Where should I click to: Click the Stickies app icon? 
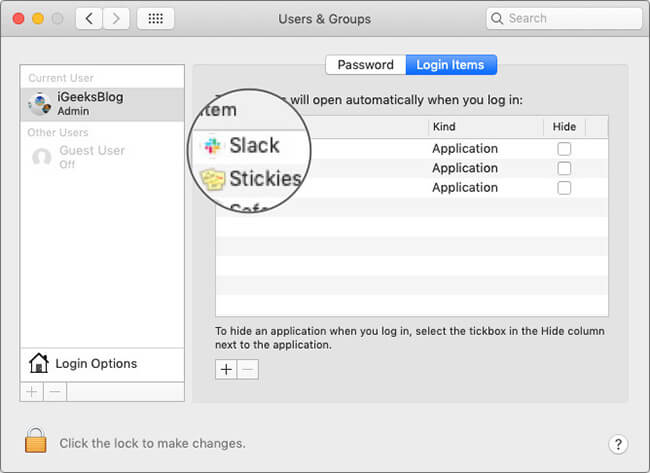click(213, 179)
